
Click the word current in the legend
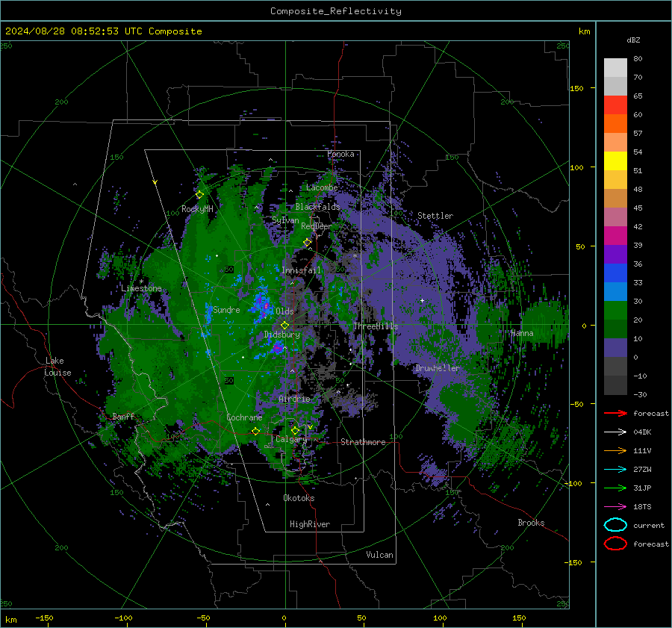(649, 525)
